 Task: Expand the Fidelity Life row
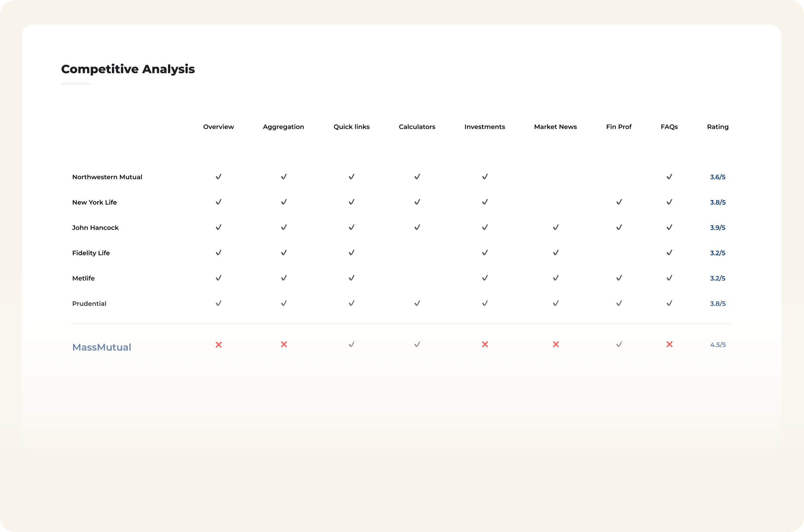(x=91, y=253)
